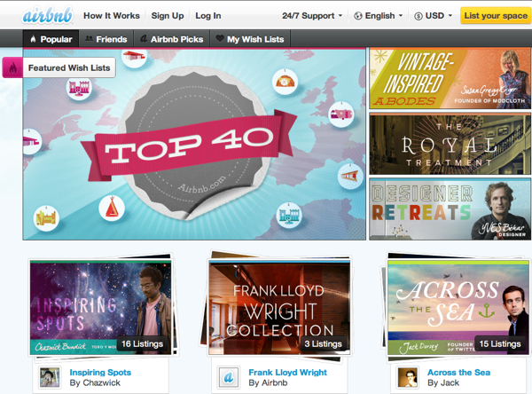
Task: Click the dollar icon beside USD
Action: tap(419, 16)
